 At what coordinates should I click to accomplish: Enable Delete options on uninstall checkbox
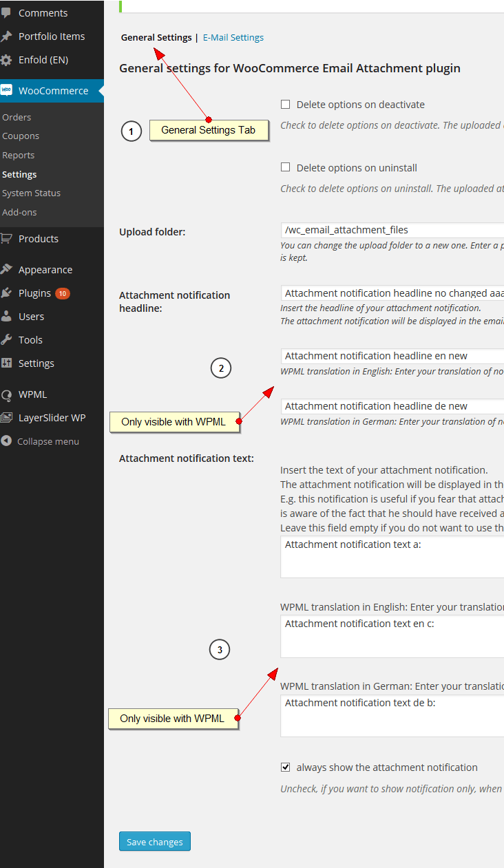285,168
